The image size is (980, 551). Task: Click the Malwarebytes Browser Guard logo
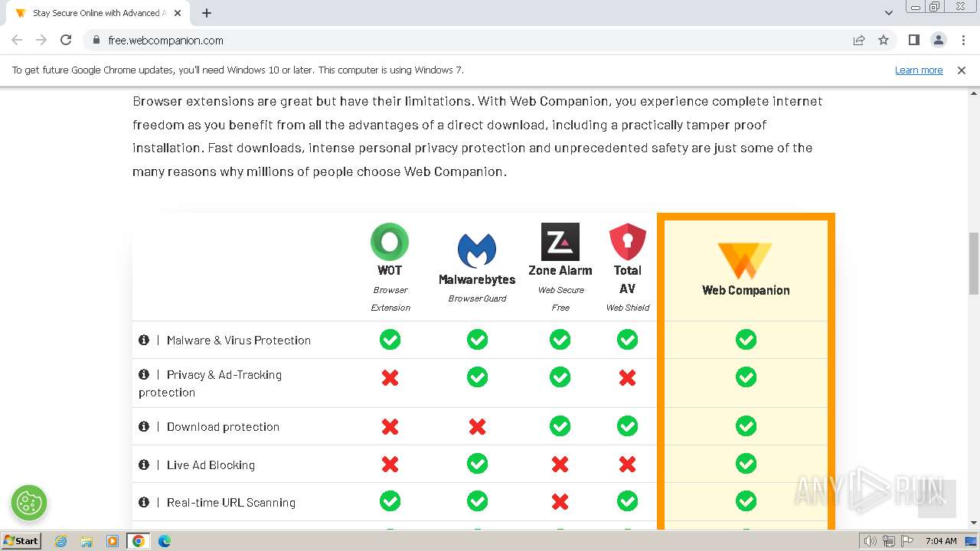[x=477, y=251]
